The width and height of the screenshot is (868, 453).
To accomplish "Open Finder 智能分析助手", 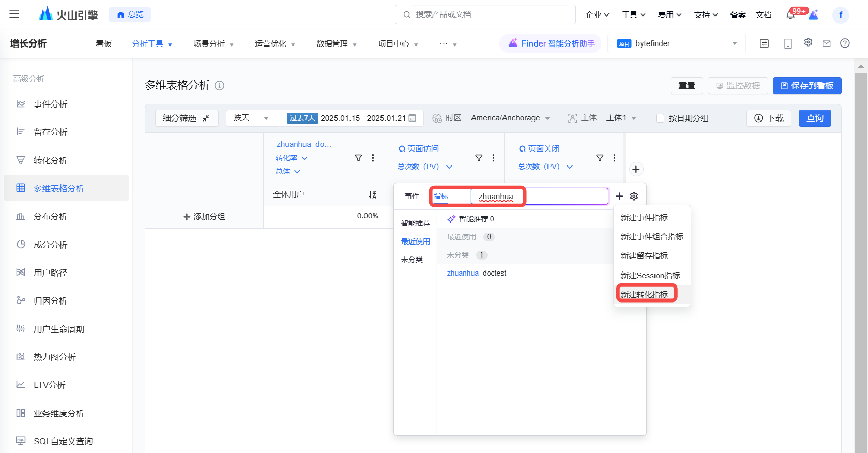I will pos(551,43).
